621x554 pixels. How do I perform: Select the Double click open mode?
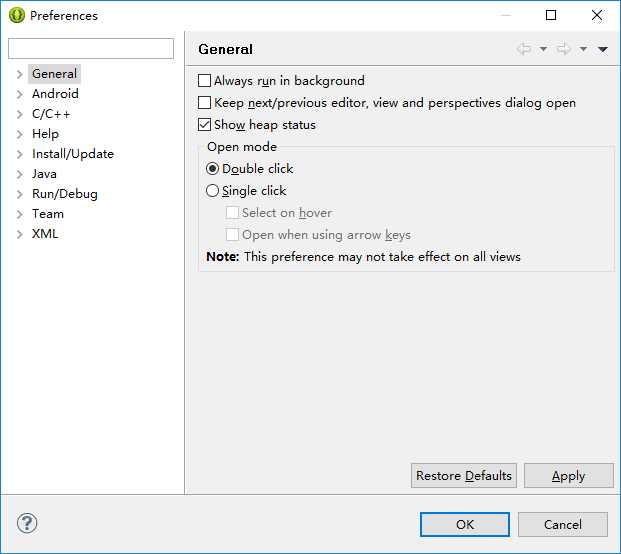point(212,169)
